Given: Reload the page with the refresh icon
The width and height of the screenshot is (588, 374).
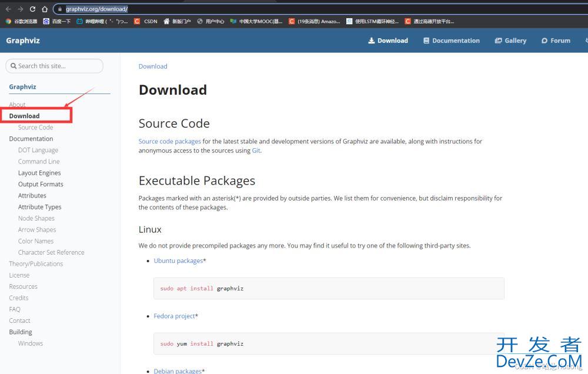Looking at the screenshot, I should (x=32, y=9).
